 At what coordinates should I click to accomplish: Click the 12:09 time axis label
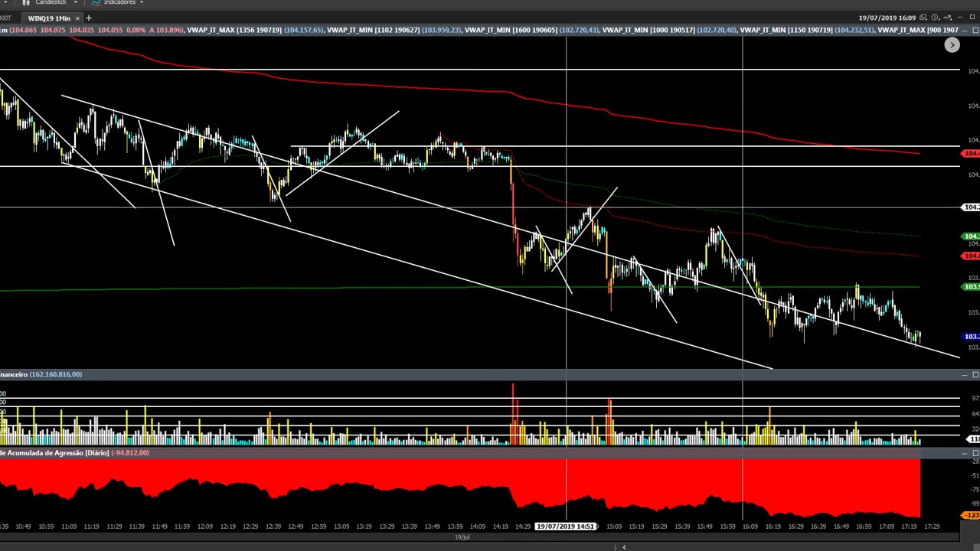(204, 527)
